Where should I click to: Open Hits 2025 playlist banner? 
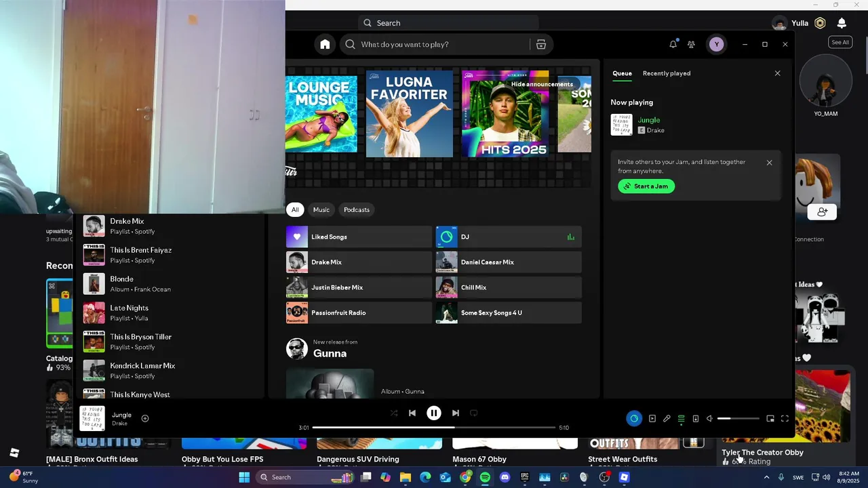tap(505, 114)
